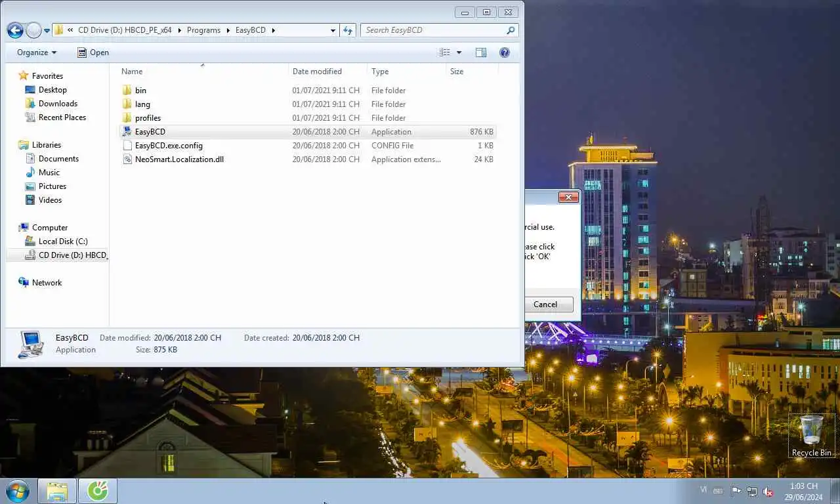Toggle the preview pane button
This screenshot has height=504, width=840.
tap(481, 52)
